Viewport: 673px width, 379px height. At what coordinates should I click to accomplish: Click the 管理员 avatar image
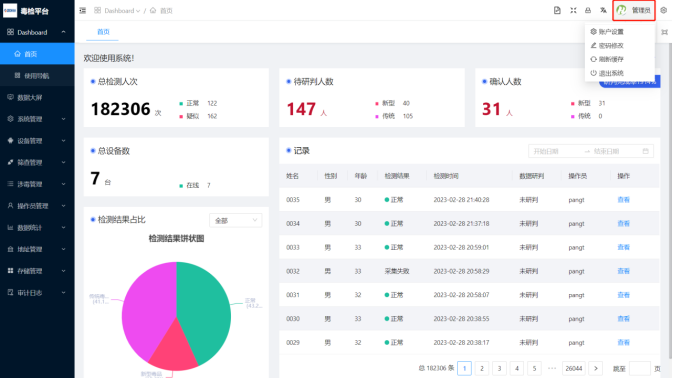click(x=621, y=10)
